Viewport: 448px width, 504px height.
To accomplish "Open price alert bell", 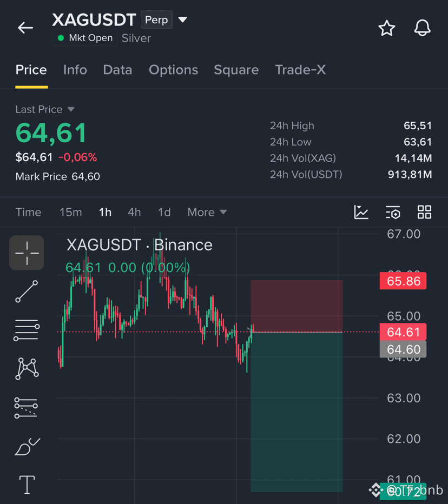I will [422, 28].
